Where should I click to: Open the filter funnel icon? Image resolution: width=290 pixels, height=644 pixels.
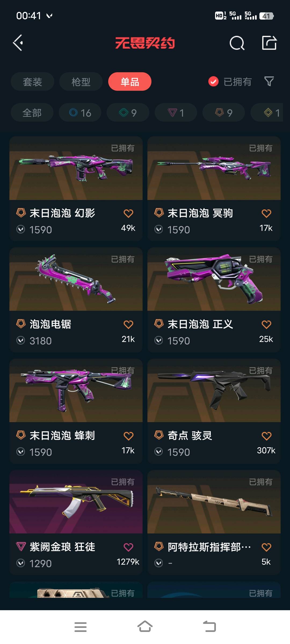(269, 81)
